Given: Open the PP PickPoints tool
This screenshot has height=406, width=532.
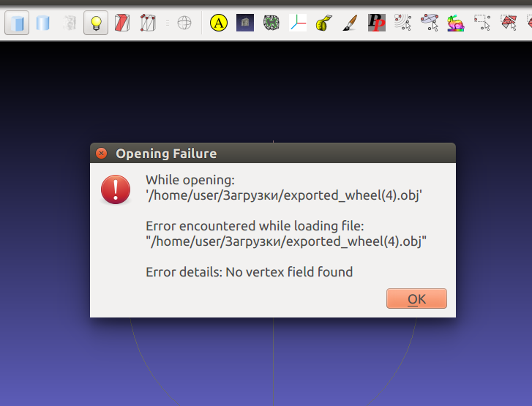Looking at the screenshot, I should (x=377, y=23).
